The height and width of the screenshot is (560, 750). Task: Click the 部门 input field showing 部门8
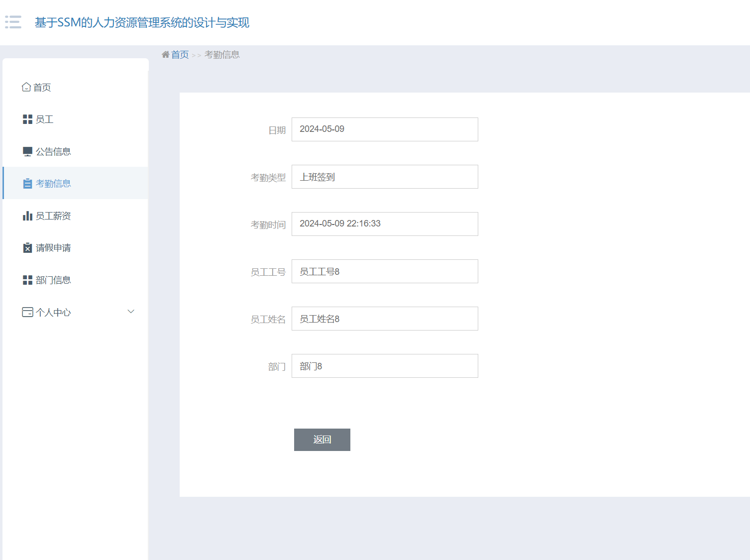(x=384, y=366)
